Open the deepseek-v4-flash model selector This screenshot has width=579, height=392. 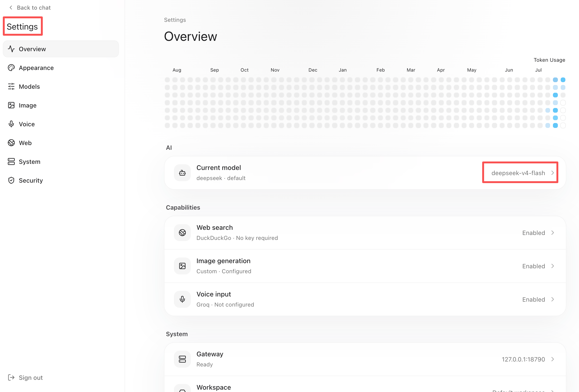tap(518, 173)
